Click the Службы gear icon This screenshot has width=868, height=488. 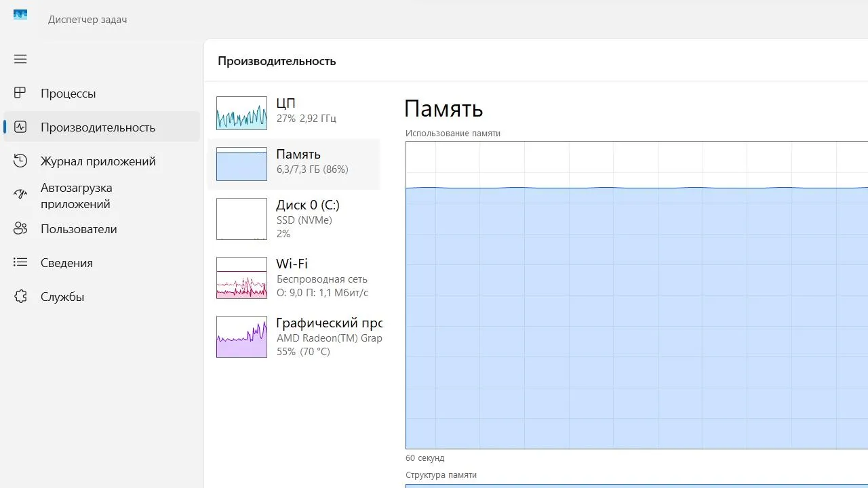[20, 296]
